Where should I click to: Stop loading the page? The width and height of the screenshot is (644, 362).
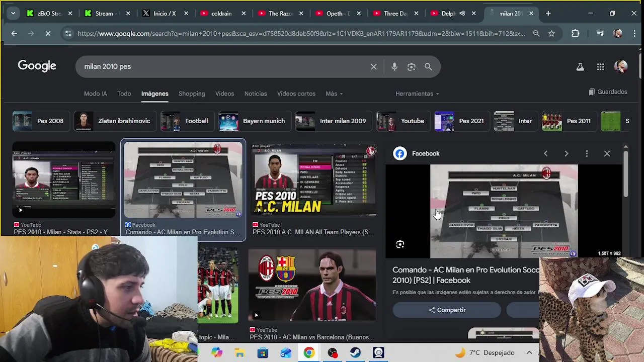point(47,33)
